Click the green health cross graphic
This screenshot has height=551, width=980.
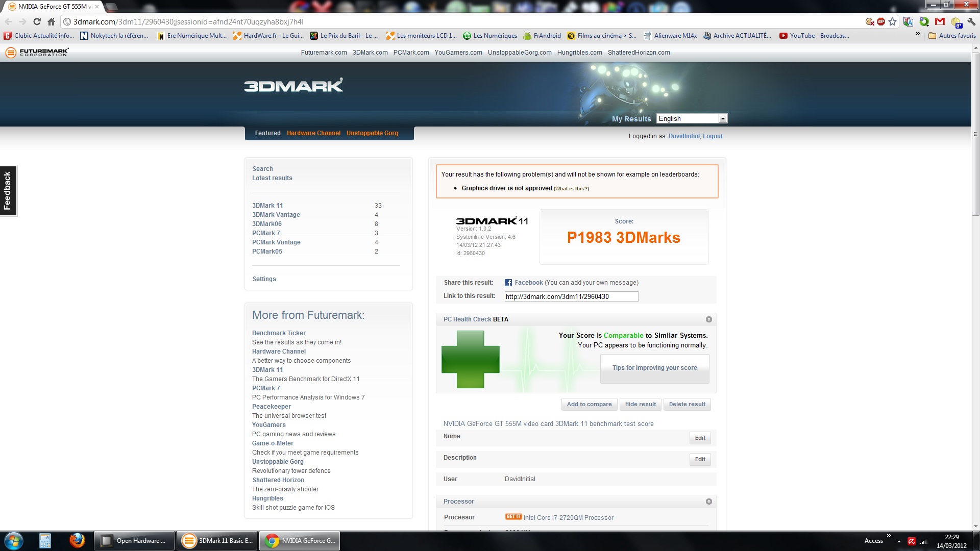470,359
